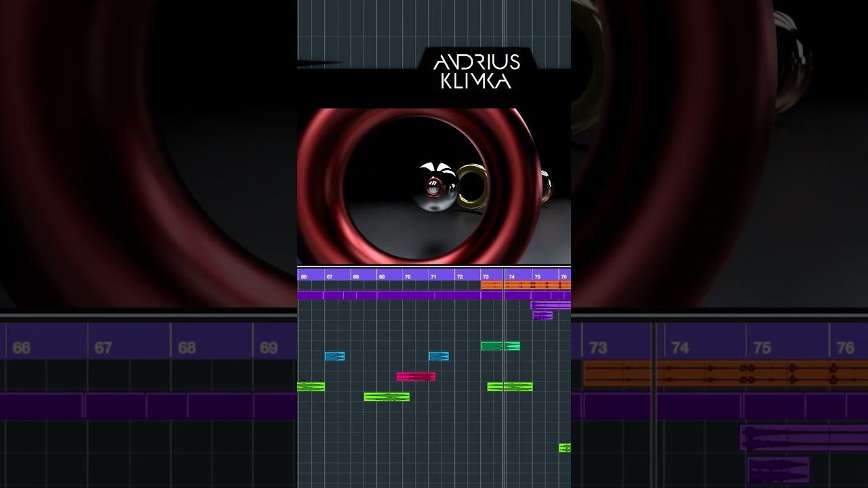Viewport: 868px width, 488px height.
Task: Select the lime clip between bars 68 and 70
Action: tap(387, 396)
